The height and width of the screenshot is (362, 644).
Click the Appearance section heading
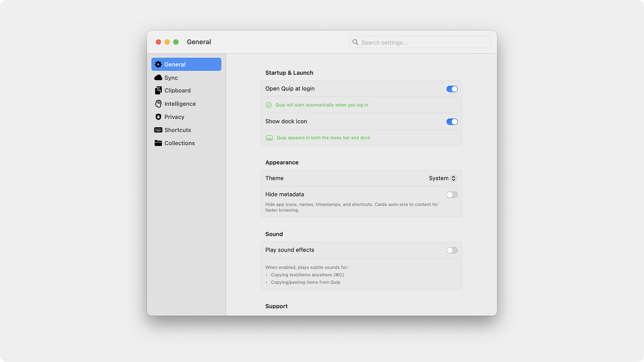point(282,163)
